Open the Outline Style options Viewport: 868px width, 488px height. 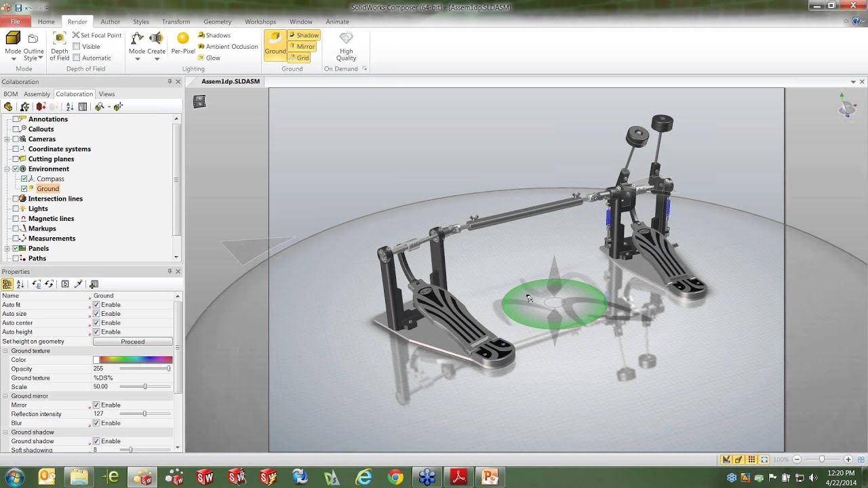(x=33, y=46)
